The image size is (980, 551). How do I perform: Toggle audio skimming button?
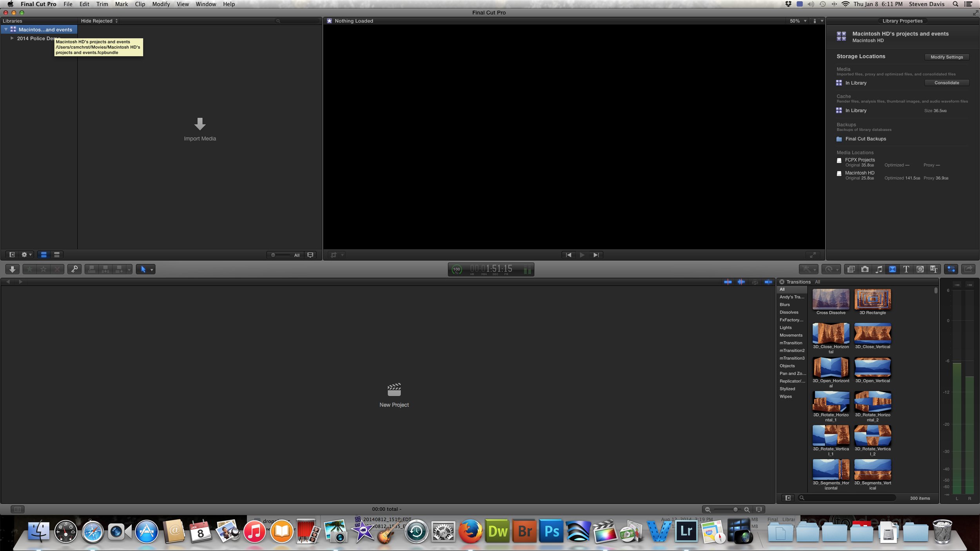tap(741, 282)
